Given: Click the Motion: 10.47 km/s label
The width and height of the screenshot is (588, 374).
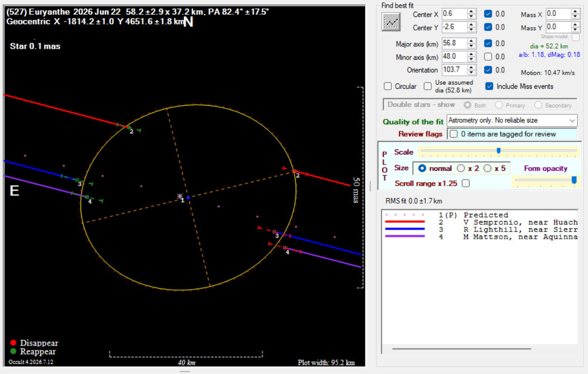Looking at the screenshot, I should coord(548,73).
